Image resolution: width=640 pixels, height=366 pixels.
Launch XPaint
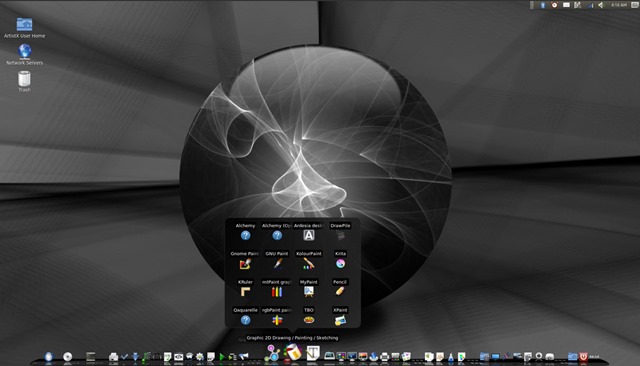pyautogui.click(x=340, y=320)
